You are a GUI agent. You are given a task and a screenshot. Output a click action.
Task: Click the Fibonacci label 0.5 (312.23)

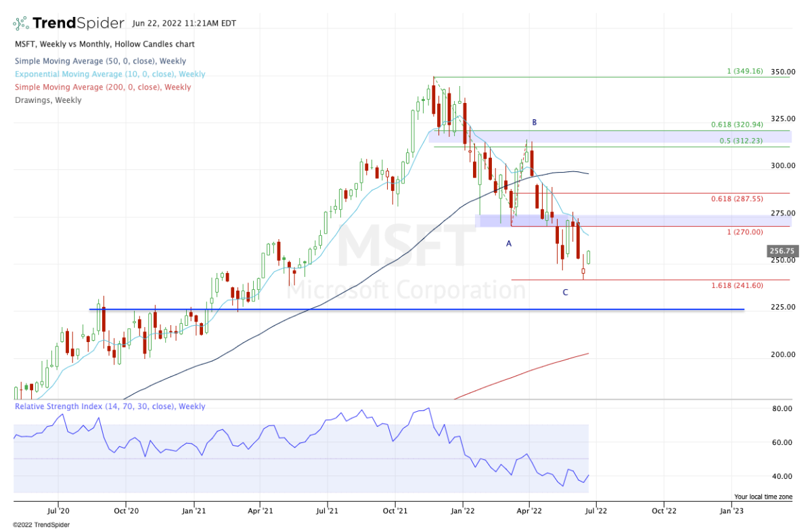click(x=740, y=141)
